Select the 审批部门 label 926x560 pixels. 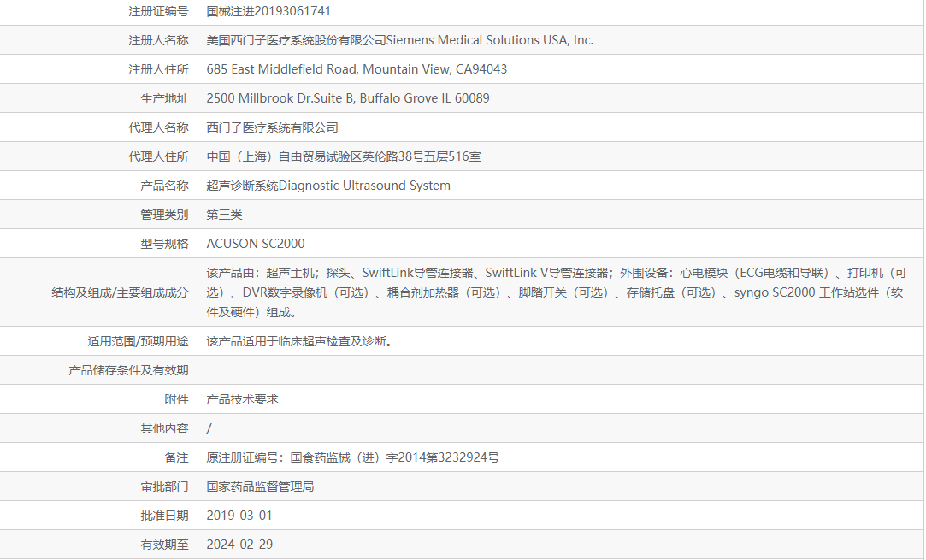coord(164,486)
